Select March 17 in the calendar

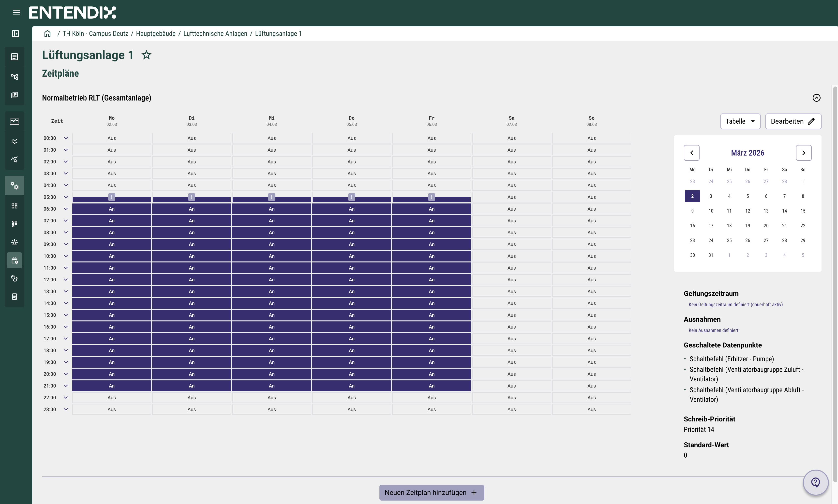(x=711, y=226)
